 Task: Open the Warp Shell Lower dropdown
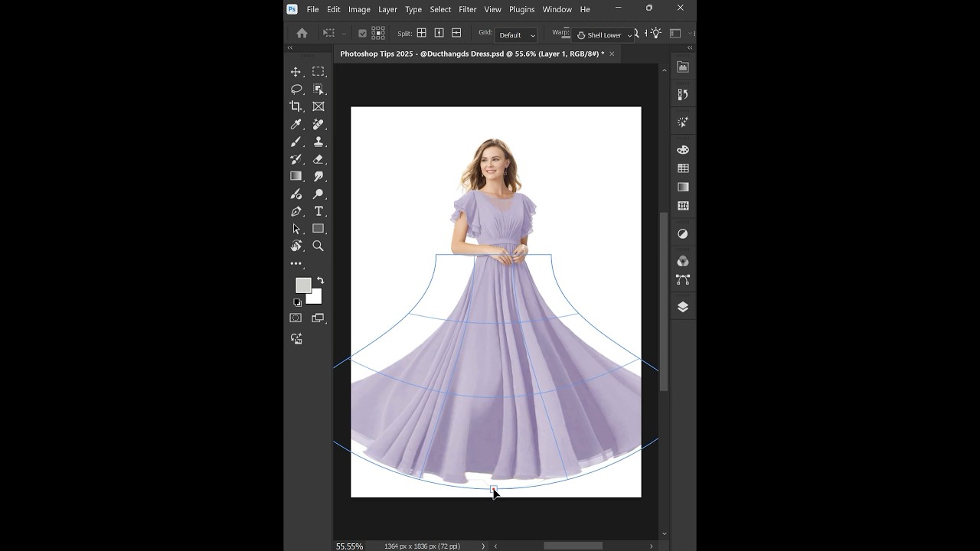[x=604, y=34]
